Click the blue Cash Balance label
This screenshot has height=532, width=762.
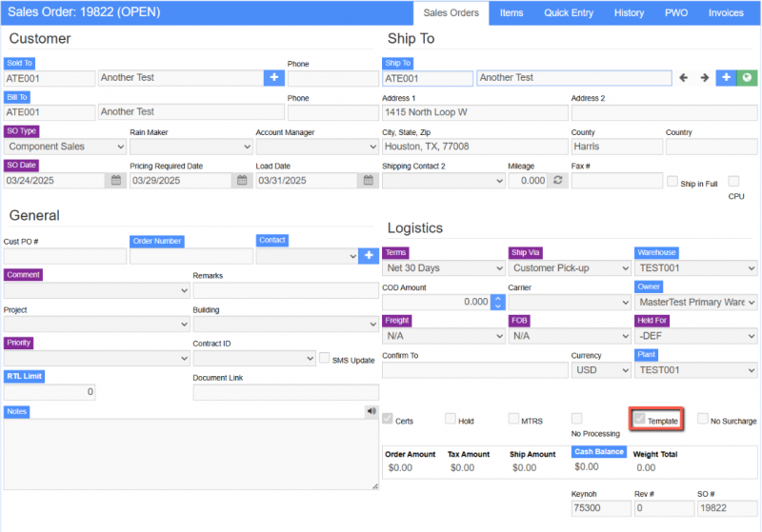(598, 451)
